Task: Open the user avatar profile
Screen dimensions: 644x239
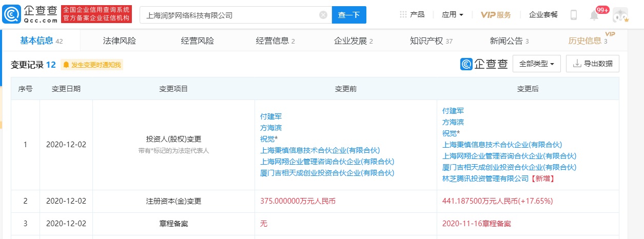Action: pyautogui.click(x=620, y=15)
